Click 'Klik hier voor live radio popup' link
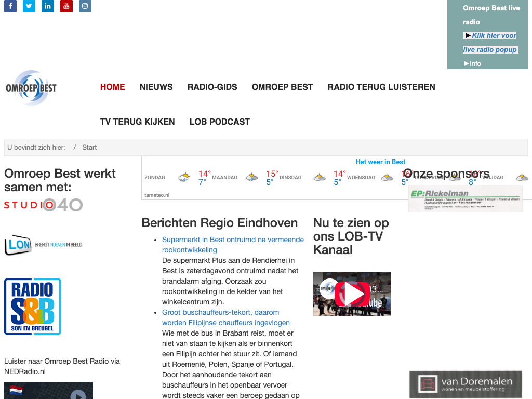This screenshot has height=399, width=532. (x=490, y=43)
